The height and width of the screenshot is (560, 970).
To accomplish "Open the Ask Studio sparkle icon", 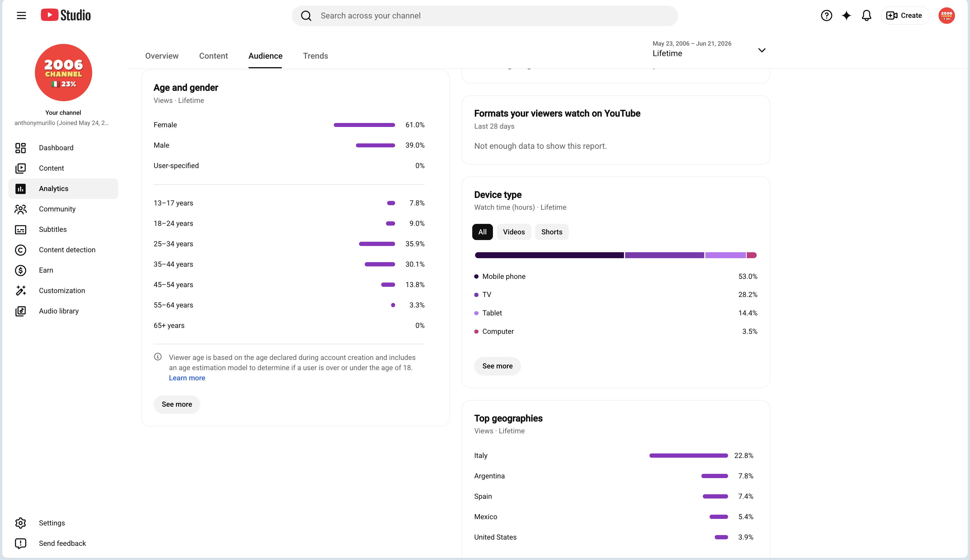I will point(846,16).
